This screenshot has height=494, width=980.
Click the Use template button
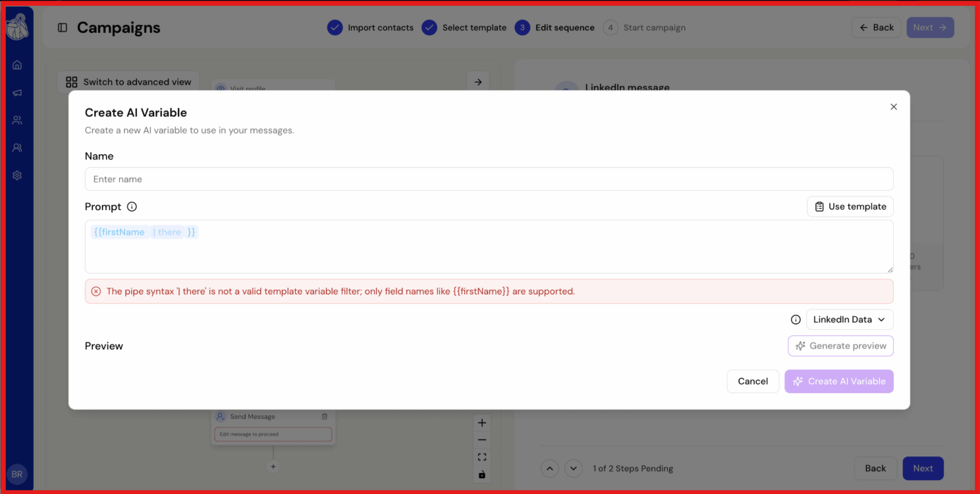pos(850,207)
